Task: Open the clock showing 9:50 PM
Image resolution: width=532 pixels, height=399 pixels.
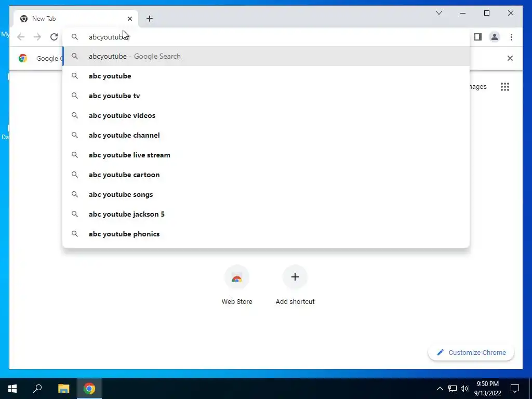Action: (x=487, y=389)
